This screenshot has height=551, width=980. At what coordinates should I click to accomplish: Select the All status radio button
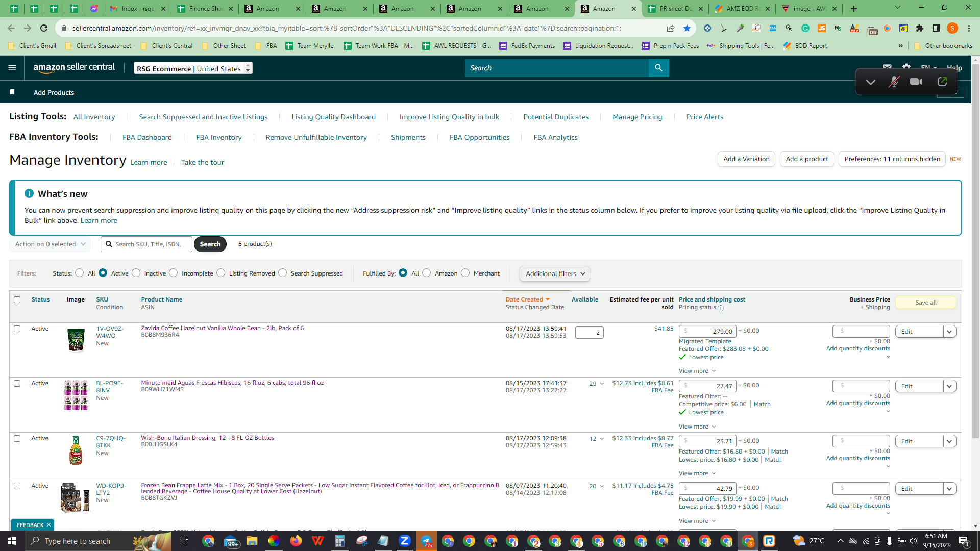[x=79, y=273]
